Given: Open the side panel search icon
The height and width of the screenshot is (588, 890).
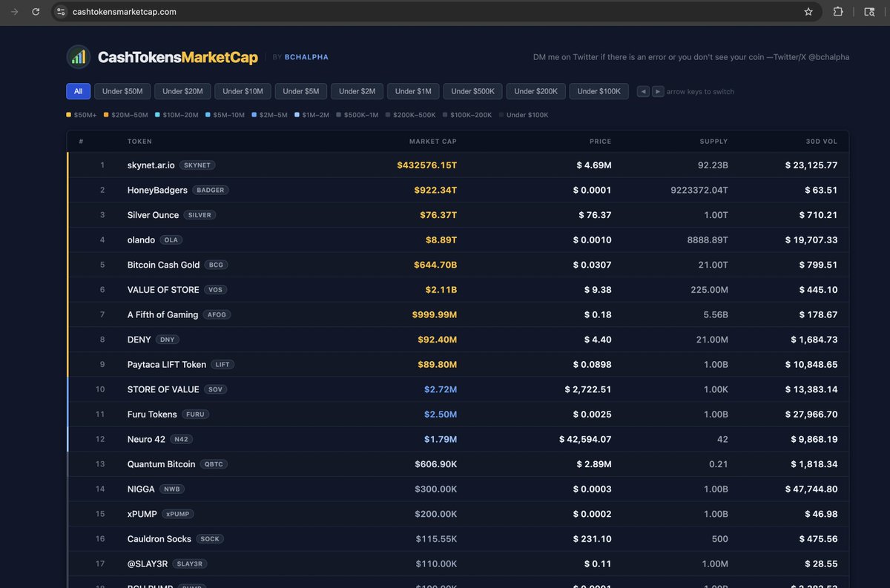Looking at the screenshot, I should [868, 11].
